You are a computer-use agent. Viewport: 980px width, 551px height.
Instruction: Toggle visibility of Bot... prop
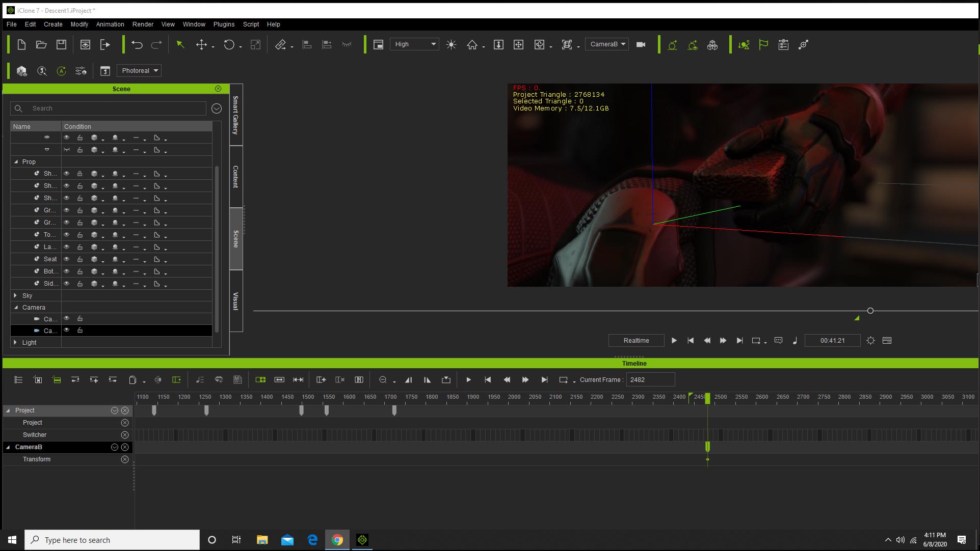pyautogui.click(x=66, y=271)
